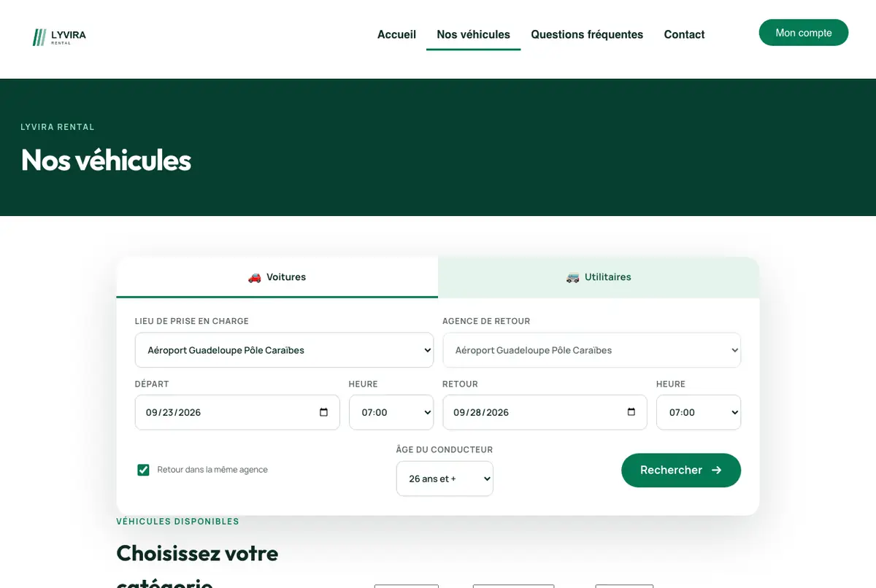Go to Questions fréquentes
Viewport: 876px width, 588px height.
click(x=587, y=34)
